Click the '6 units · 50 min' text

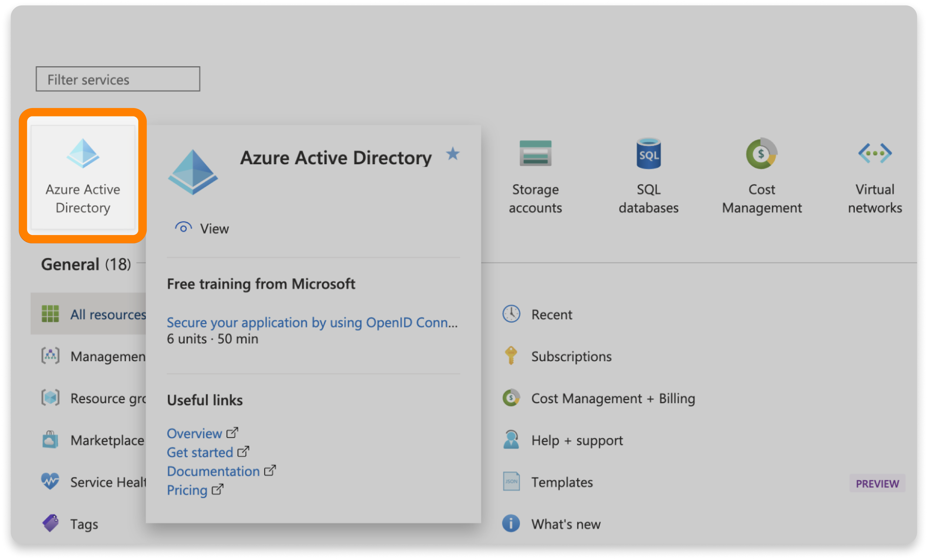coord(213,339)
